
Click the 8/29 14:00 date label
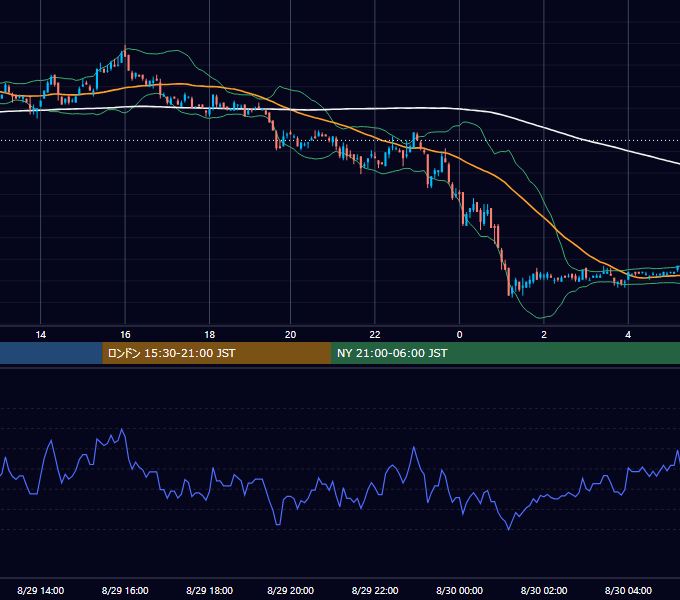(40, 590)
